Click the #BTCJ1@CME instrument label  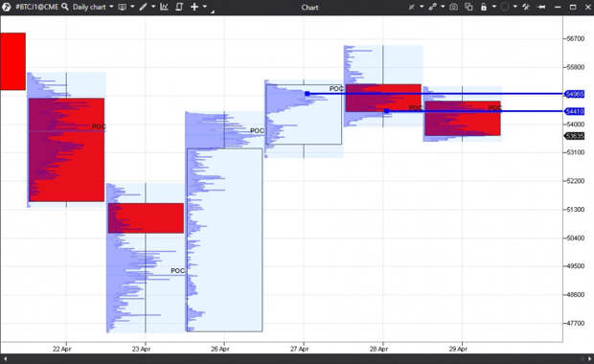[37, 7]
